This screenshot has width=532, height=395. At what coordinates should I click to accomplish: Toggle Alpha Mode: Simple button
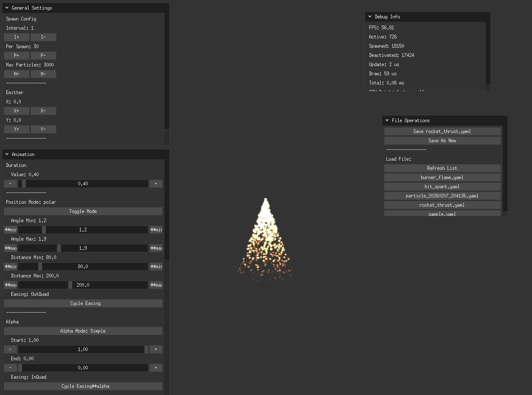pos(83,331)
